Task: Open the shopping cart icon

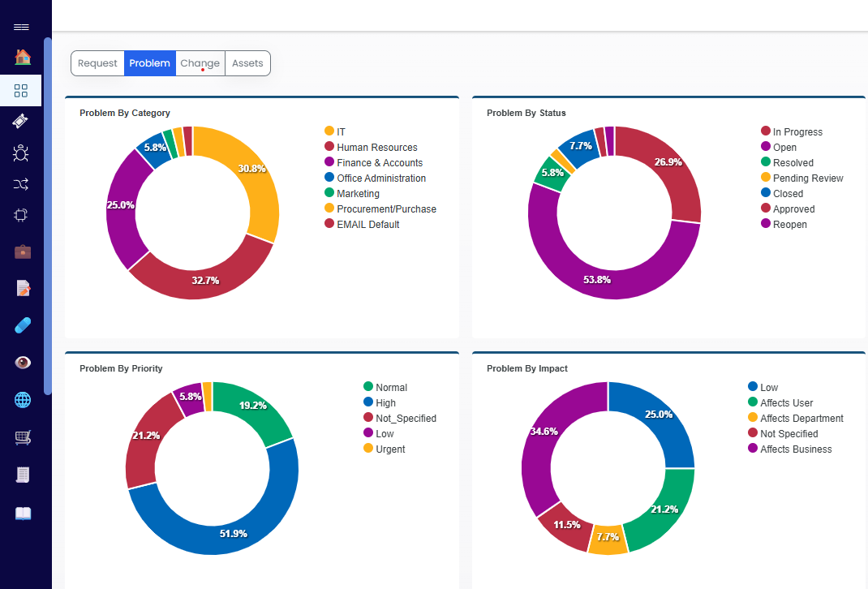Action: click(22, 437)
